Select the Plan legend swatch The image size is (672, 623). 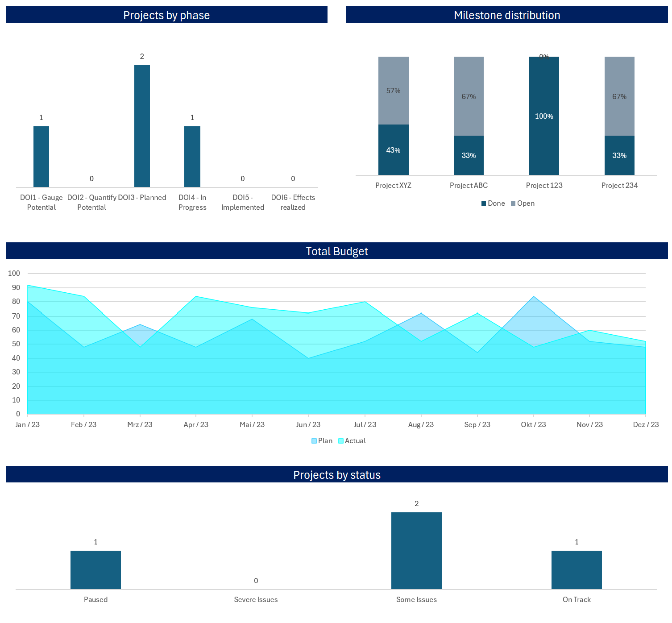[314, 441]
